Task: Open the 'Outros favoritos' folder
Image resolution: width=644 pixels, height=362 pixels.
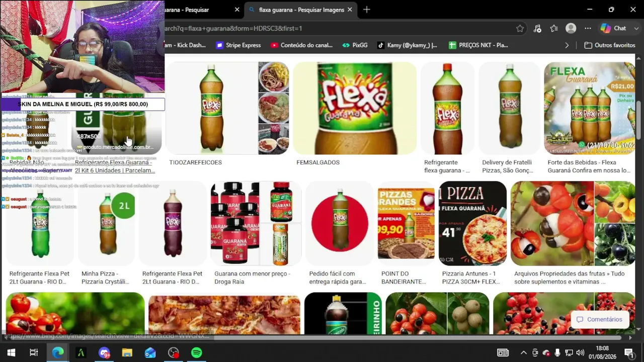Action: (x=609, y=45)
